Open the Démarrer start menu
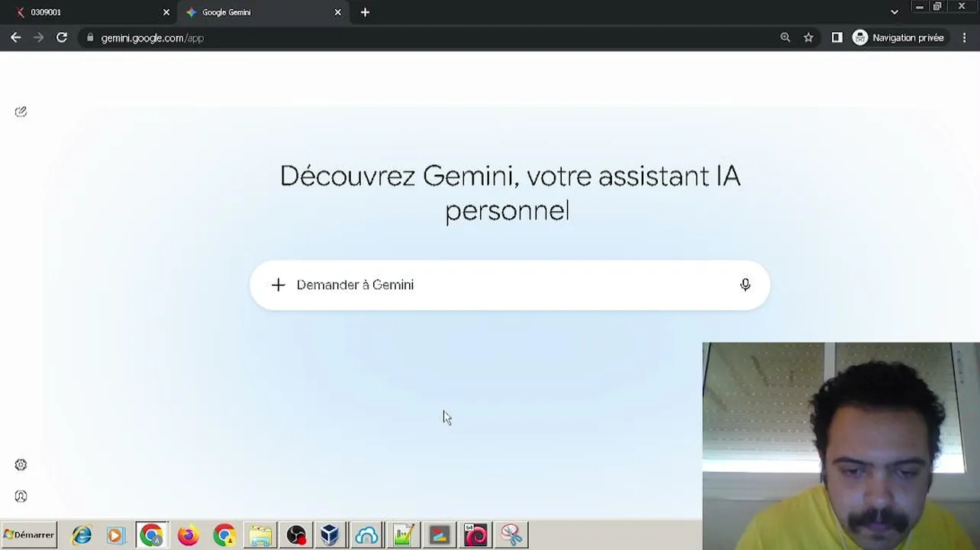The image size is (980, 550). click(x=29, y=535)
